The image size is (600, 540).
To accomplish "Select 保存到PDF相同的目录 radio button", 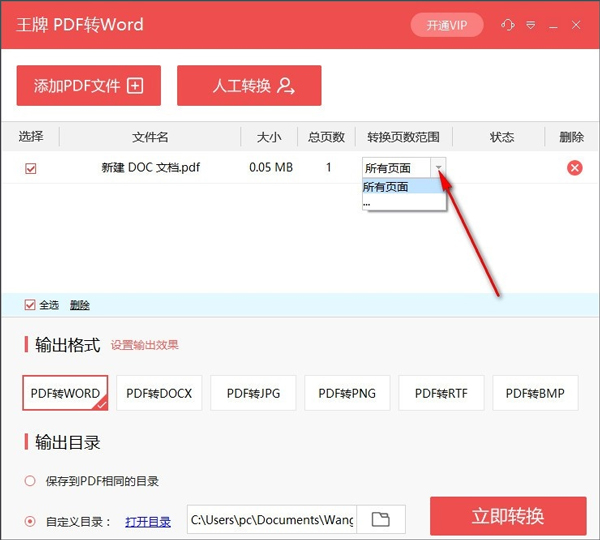I will click(30, 481).
